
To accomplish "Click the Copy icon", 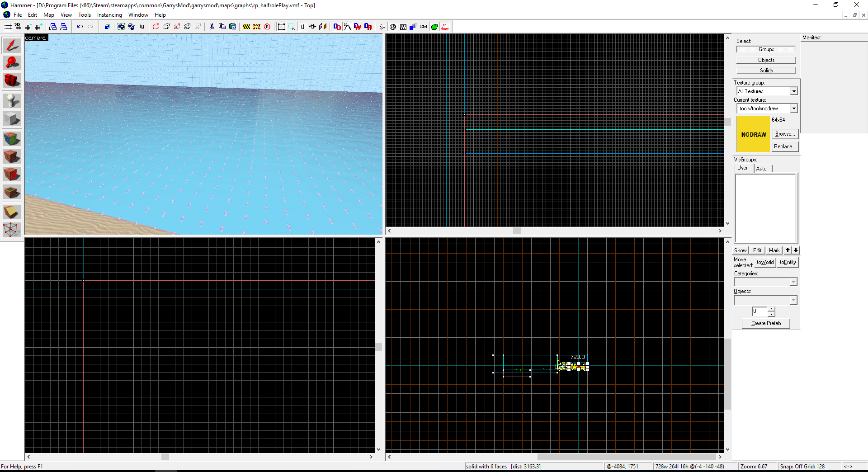I will point(222,27).
